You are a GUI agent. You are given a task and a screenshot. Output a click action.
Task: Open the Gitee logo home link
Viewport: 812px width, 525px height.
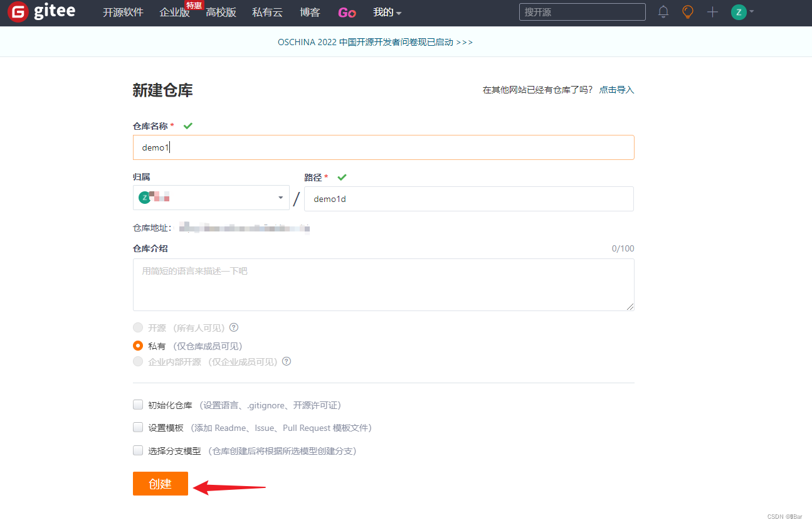coord(42,12)
